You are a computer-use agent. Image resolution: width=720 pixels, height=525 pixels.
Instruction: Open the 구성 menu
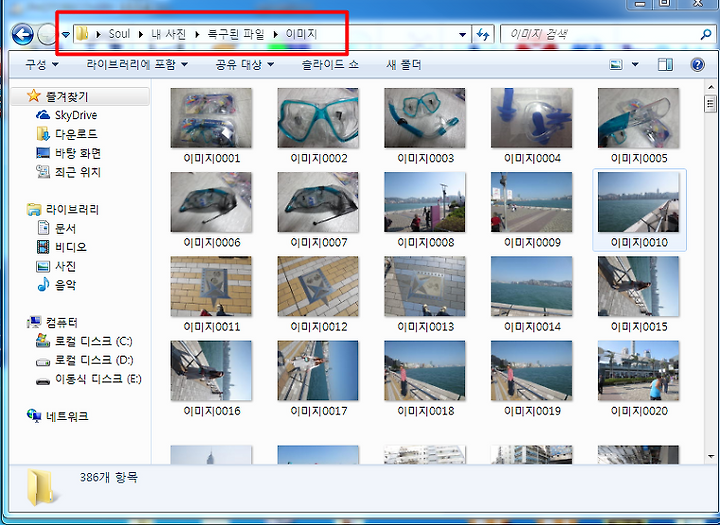[42, 64]
